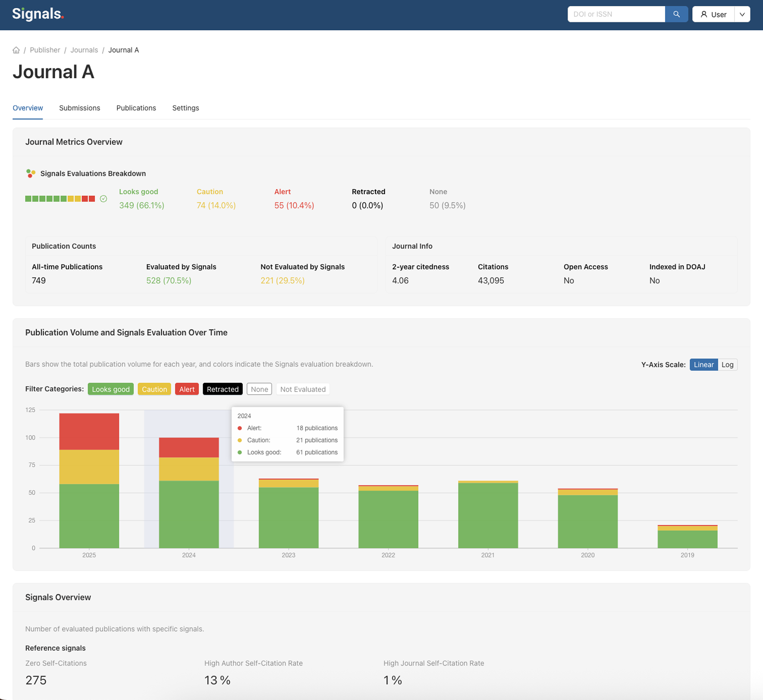Viewport: 763px width, 700px height.
Task: Click the segmented evaluation breakdown bar
Action: 60,198
